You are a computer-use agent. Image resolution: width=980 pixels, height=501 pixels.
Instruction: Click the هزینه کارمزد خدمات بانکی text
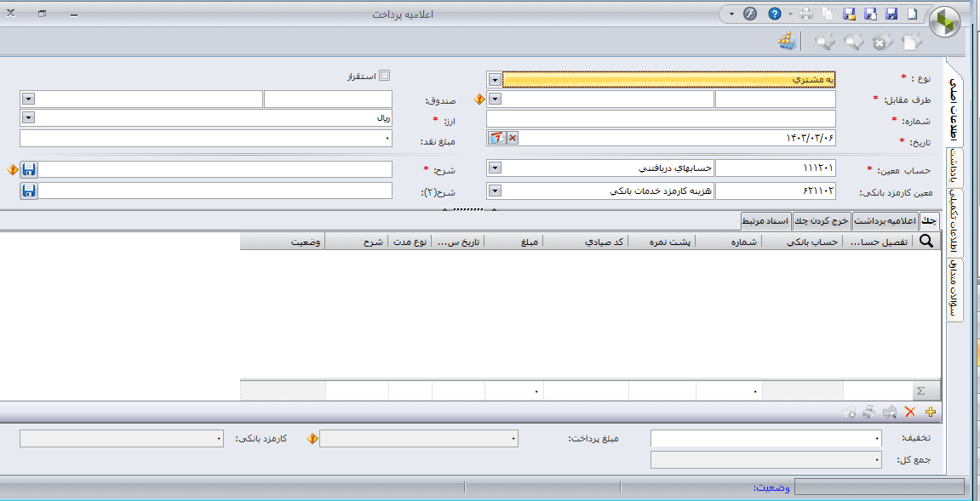coord(659,191)
